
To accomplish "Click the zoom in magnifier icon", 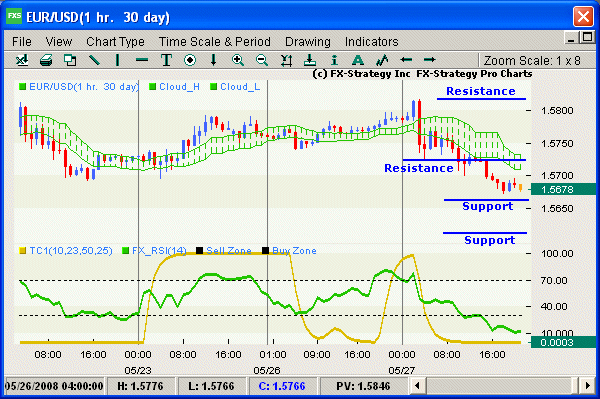I will point(238,60).
